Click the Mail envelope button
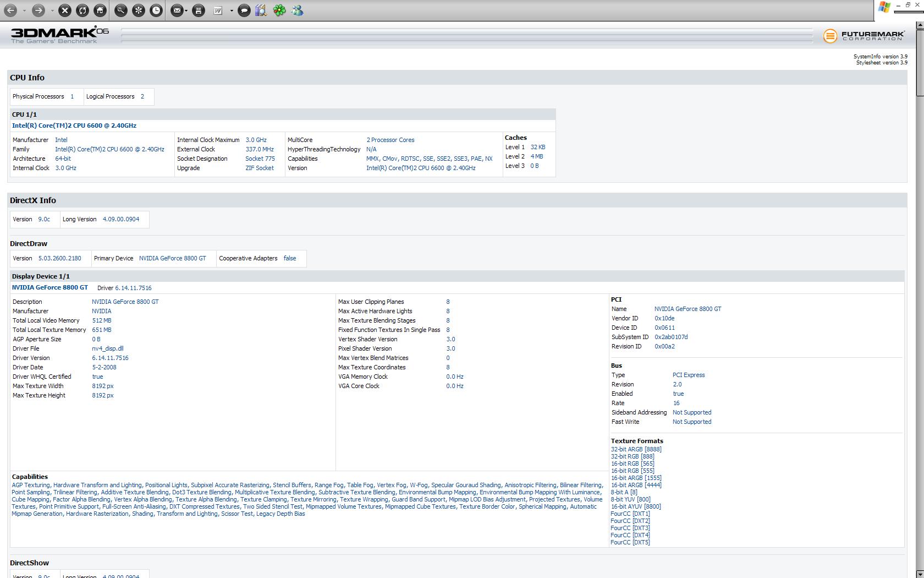924x578 pixels. point(177,10)
